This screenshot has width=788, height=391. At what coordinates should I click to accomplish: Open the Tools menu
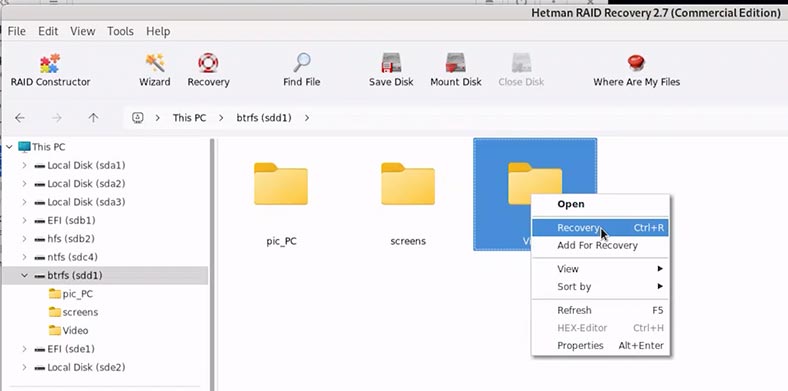click(x=121, y=31)
